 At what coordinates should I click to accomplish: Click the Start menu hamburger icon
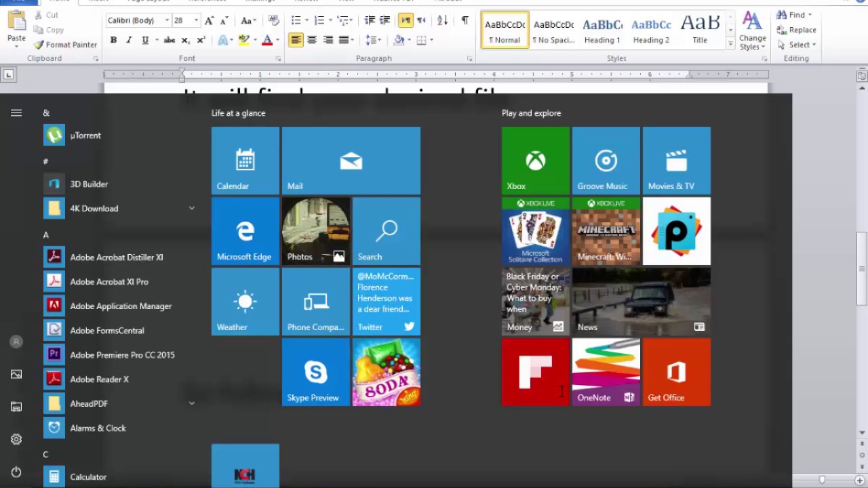(x=16, y=113)
